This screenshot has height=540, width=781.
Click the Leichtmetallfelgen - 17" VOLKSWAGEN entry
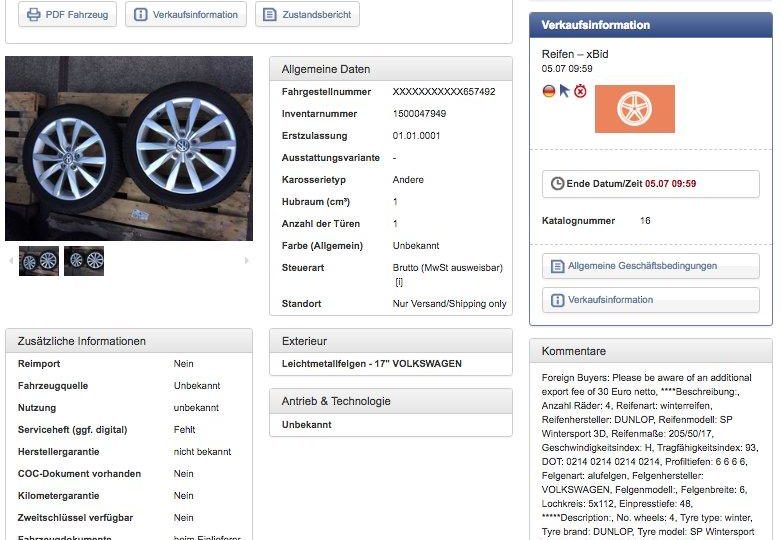pyautogui.click(x=372, y=364)
